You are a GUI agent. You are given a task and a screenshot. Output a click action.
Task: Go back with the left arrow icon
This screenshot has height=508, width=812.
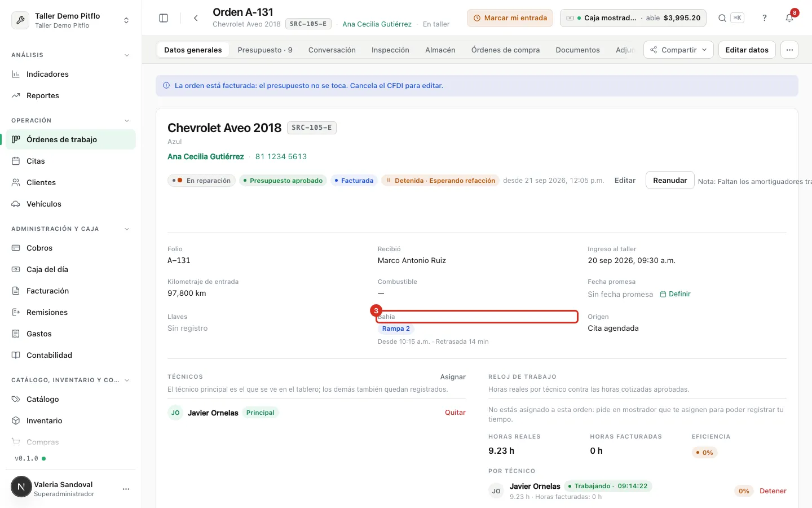[x=196, y=18]
